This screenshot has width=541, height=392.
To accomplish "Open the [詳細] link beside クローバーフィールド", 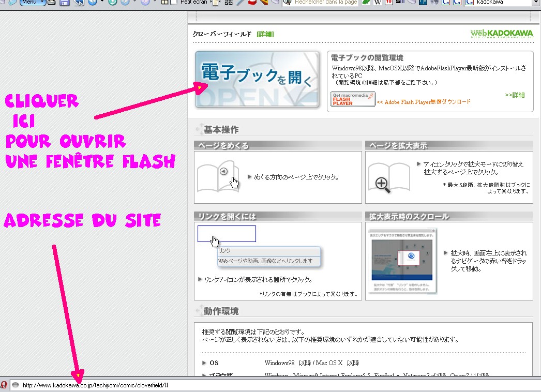I will click(265, 34).
